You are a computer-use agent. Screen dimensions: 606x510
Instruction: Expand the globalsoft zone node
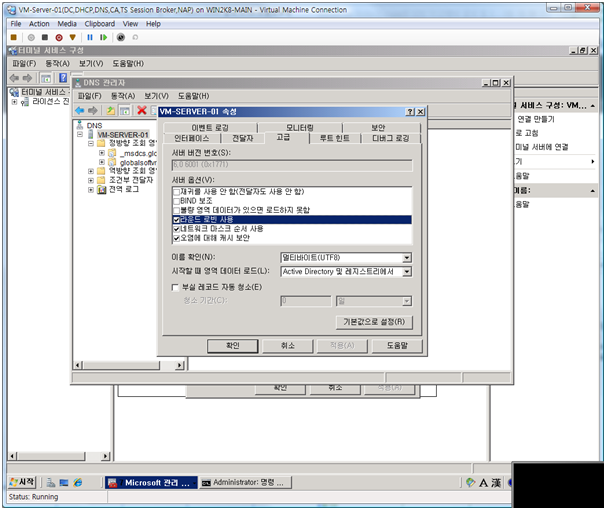102,162
